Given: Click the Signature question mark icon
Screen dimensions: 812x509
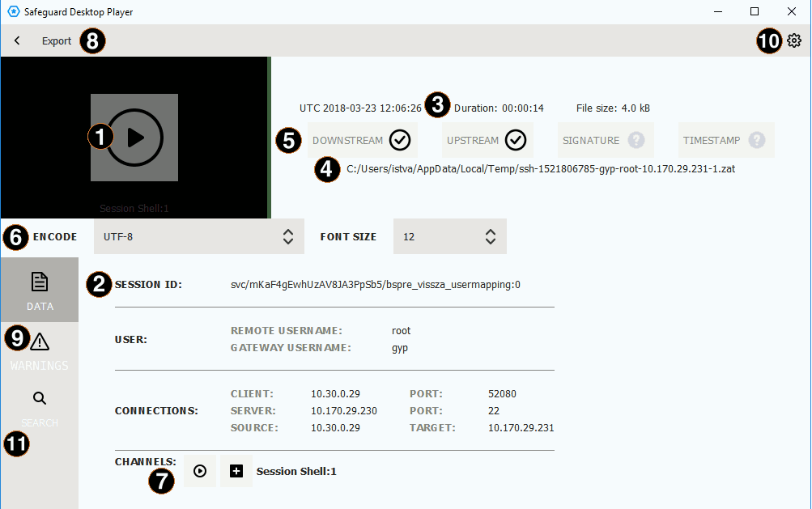Looking at the screenshot, I should point(636,140).
